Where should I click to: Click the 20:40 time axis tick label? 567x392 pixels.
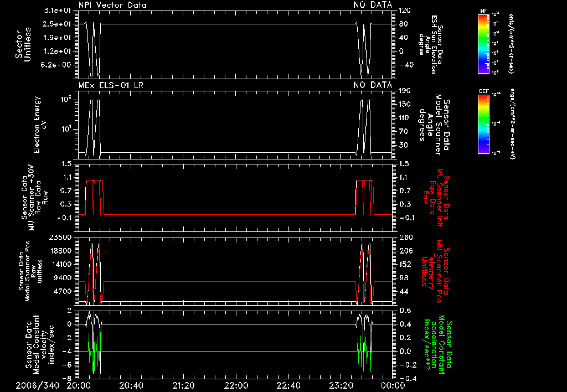[131, 385]
